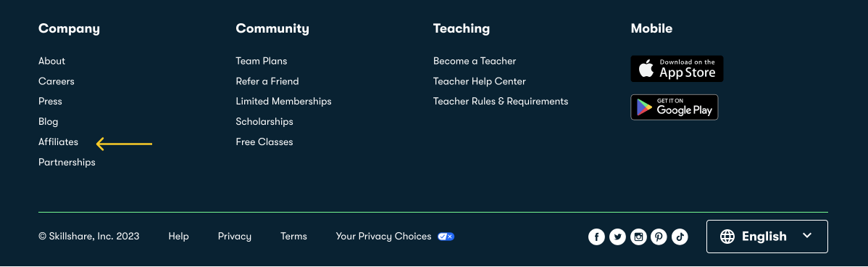The height and width of the screenshot is (267, 868).
Task: Visit the Instagram icon link
Action: point(638,237)
